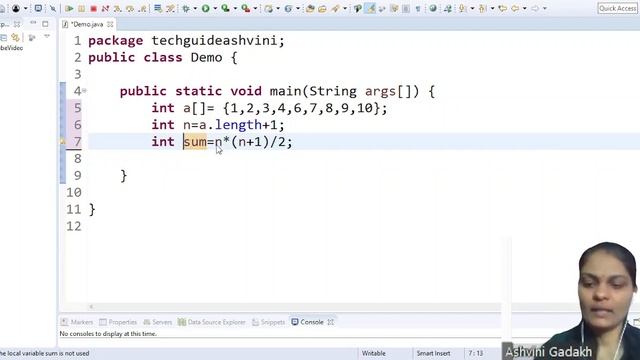Click the 7 : 13 cursor position

tap(476, 353)
